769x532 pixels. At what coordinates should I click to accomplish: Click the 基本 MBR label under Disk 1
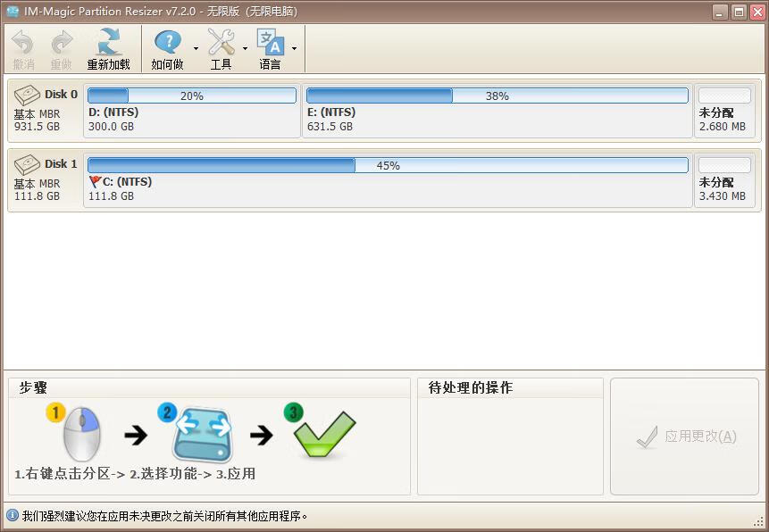click(x=37, y=184)
